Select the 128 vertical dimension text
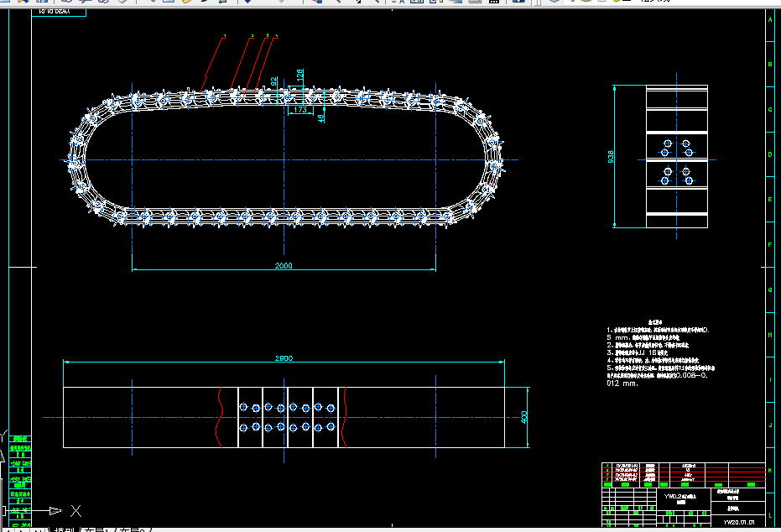 [x=299, y=76]
